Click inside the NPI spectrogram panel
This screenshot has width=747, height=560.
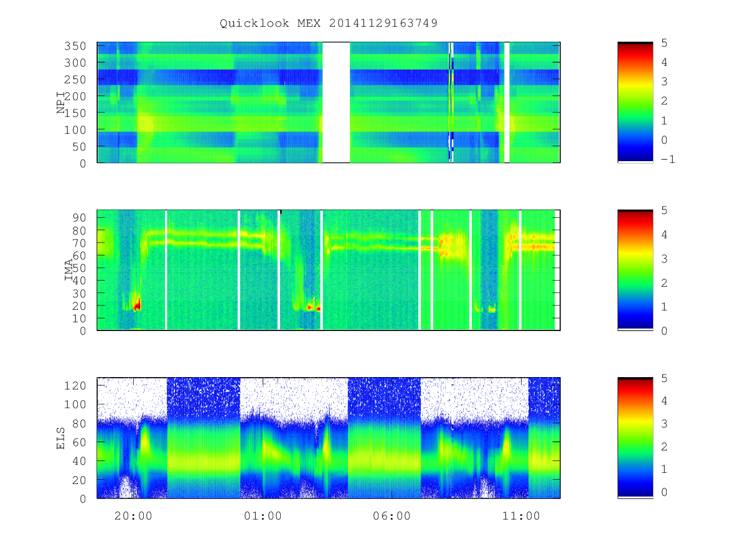coord(329,102)
